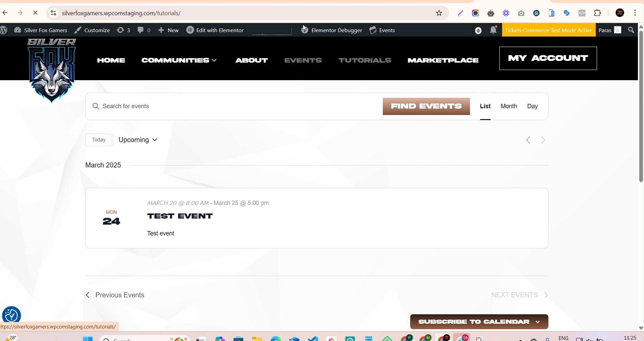Click the Search for events field

coord(237,106)
